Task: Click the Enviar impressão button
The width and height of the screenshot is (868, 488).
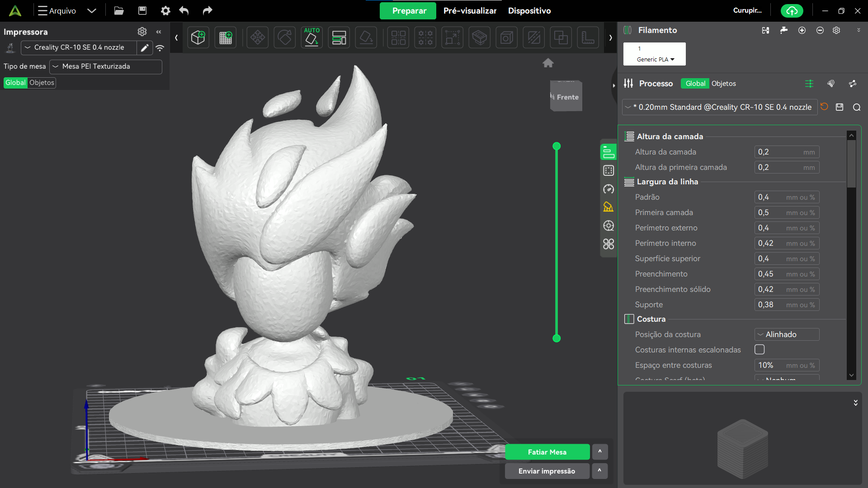Action: pyautogui.click(x=547, y=471)
